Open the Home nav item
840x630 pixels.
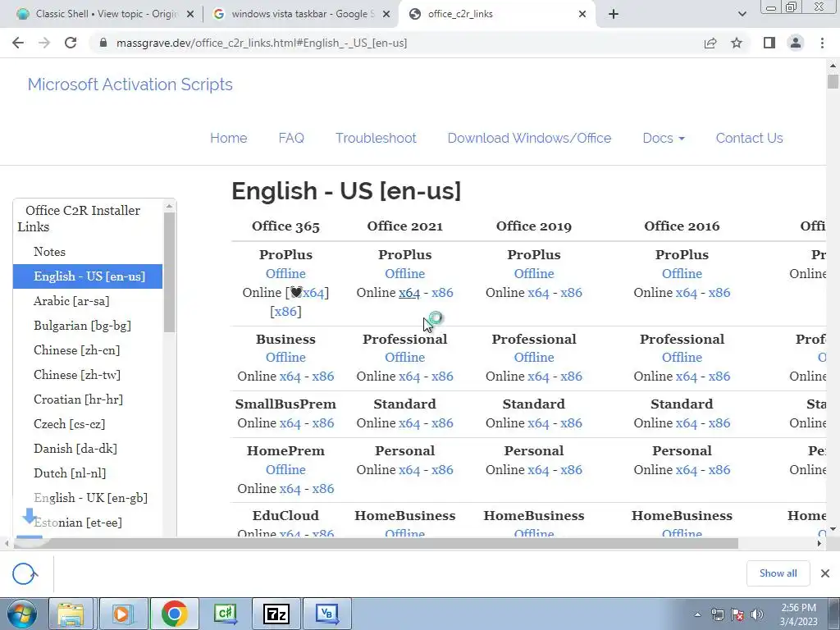tap(228, 138)
